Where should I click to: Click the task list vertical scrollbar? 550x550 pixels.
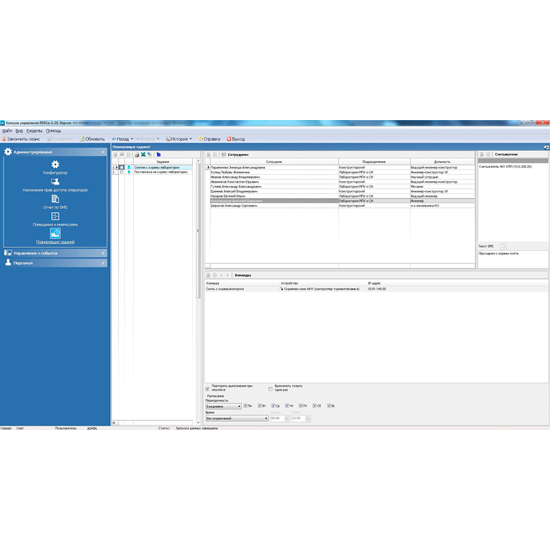click(x=198, y=290)
